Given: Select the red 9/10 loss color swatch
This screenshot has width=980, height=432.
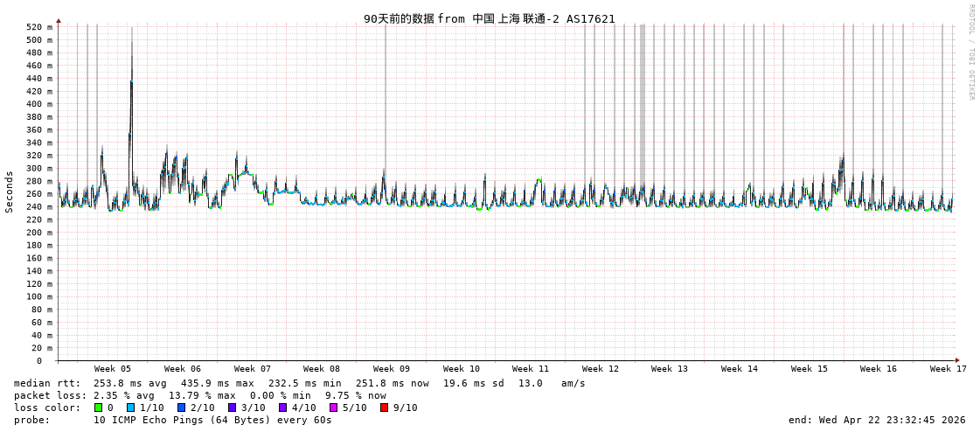Looking at the screenshot, I should (385, 408).
